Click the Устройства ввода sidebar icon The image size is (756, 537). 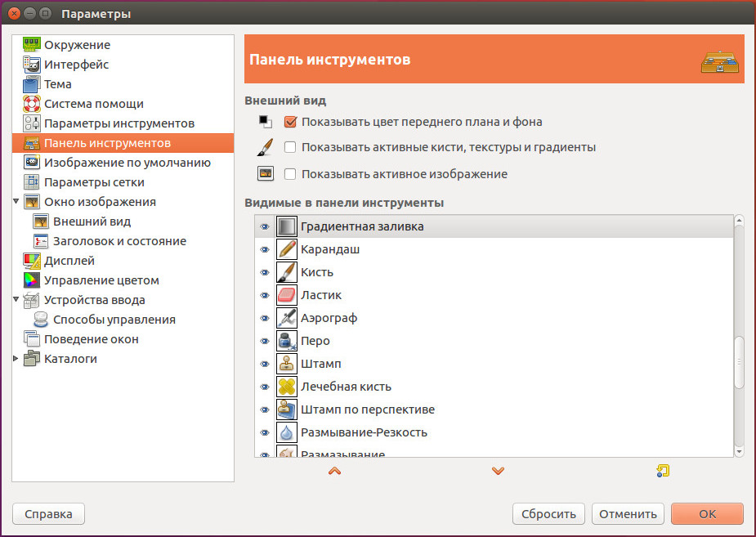pyautogui.click(x=32, y=300)
